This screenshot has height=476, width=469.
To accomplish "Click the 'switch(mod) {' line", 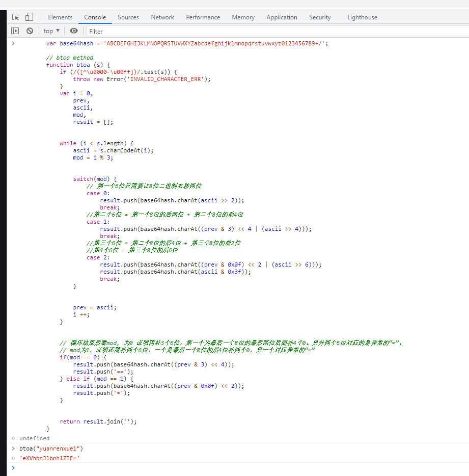I will [x=95, y=179].
